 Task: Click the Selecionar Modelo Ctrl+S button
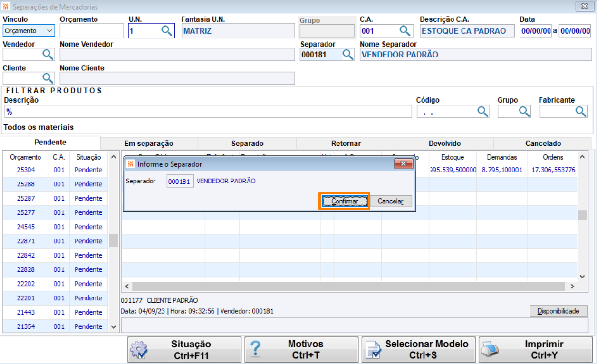[419, 350]
